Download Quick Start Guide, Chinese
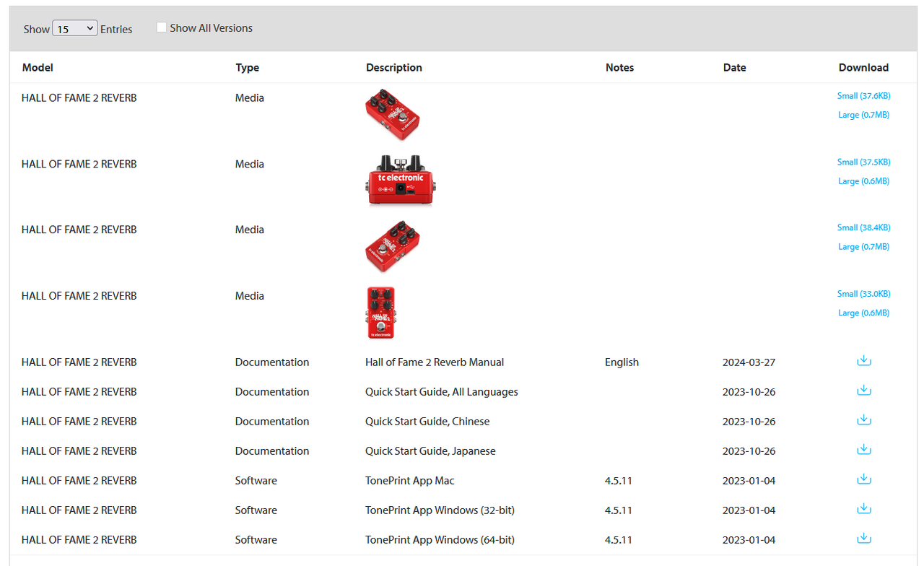The width and height of the screenshot is (924, 566). pos(863,420)
